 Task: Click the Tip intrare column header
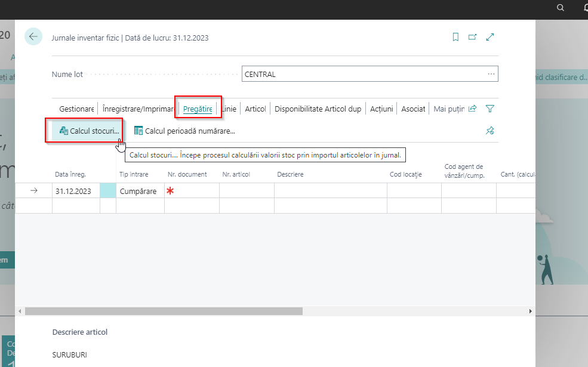tap(134, 174)
